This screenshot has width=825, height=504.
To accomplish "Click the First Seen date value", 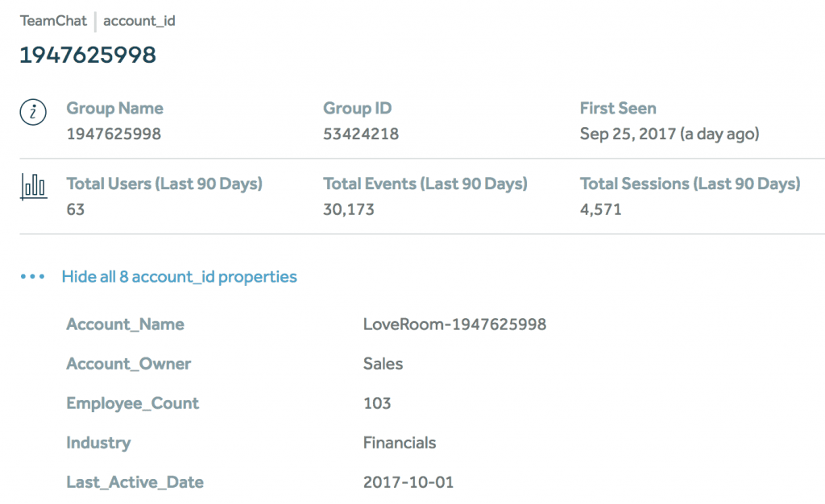I will coord(669,134).
